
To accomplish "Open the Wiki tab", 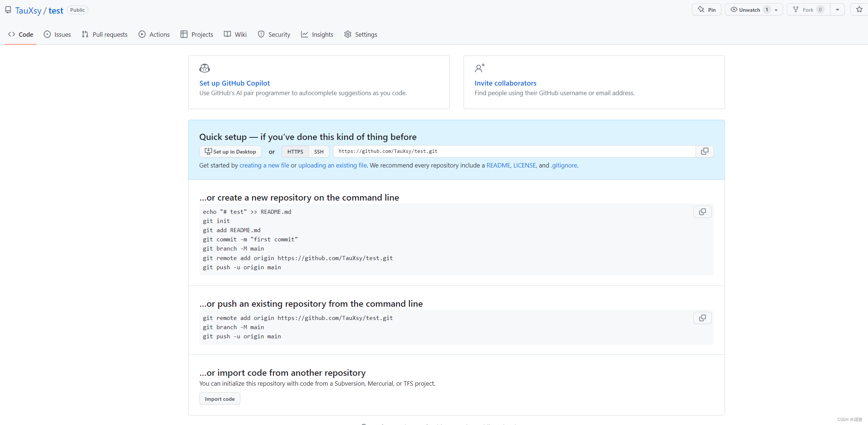I will [235, 34].
